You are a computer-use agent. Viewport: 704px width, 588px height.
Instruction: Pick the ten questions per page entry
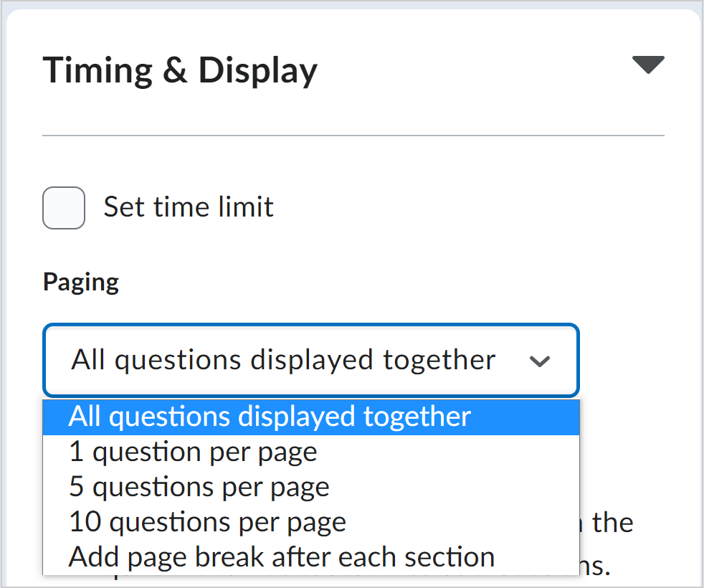pos(207,522)
